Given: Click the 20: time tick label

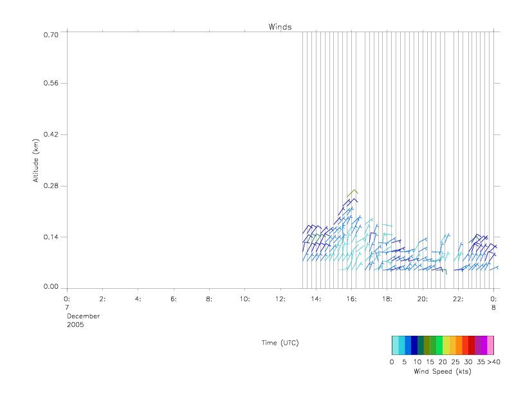Looking at the screenshot, I should click(x=423, y=299).
